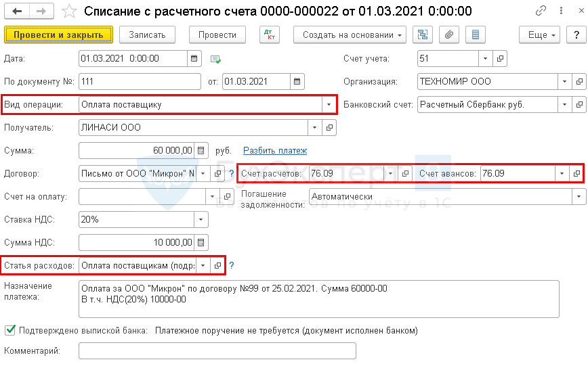Open Счет на оплату record form icon
This screenshot has height=366, width=588.
click(x=226, y=196)
